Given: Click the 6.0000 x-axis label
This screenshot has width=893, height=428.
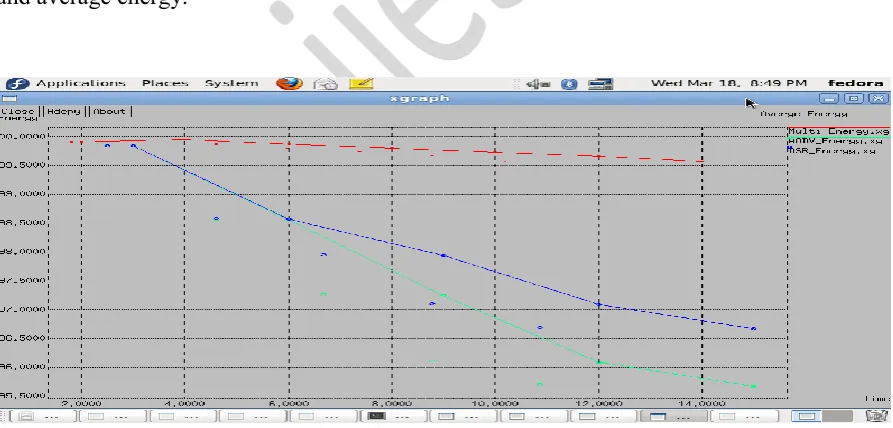Looking at the screenshot, I should (289, 403).
